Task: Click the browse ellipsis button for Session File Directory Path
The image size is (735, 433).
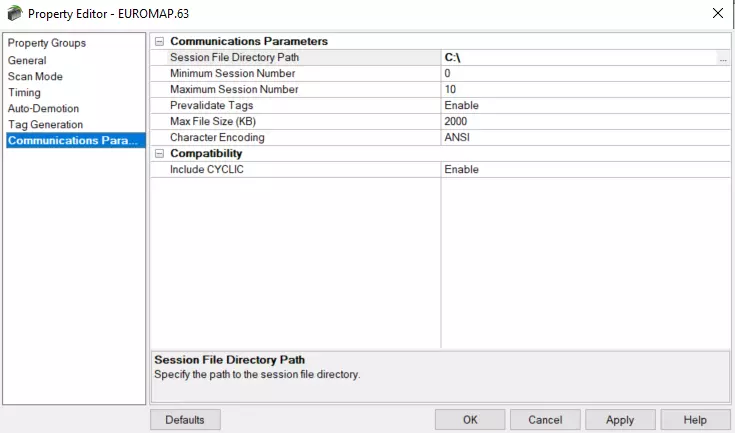Action: pos(722,58)
